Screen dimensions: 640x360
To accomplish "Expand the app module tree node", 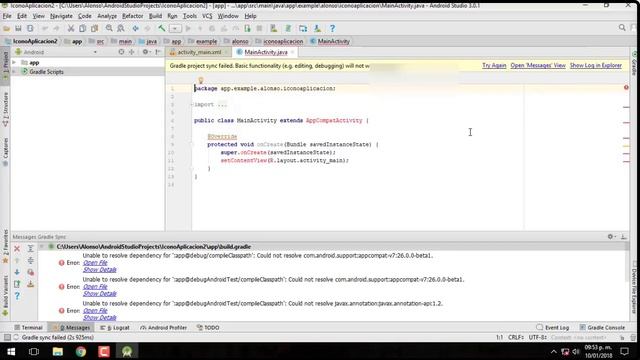I will pos(14,62).
